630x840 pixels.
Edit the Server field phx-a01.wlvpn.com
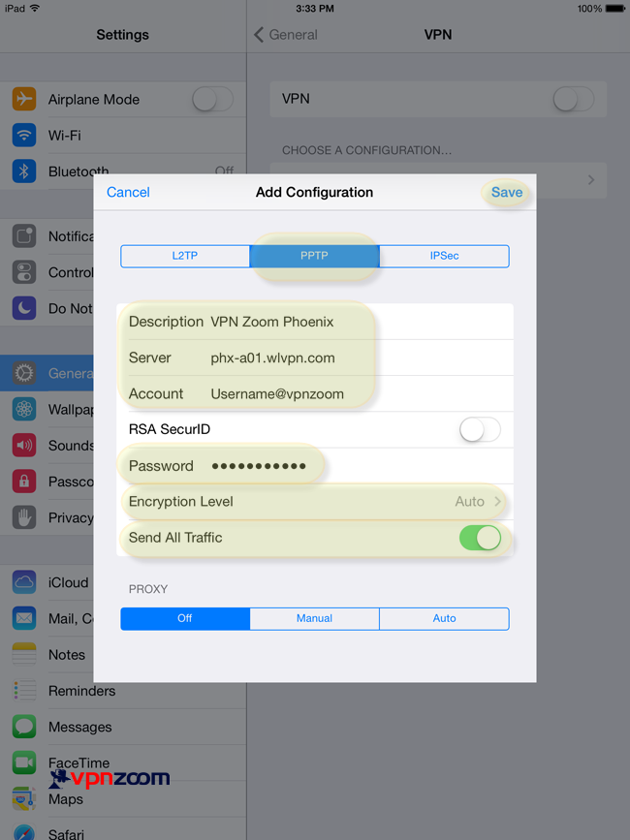(x=315, y=358)
